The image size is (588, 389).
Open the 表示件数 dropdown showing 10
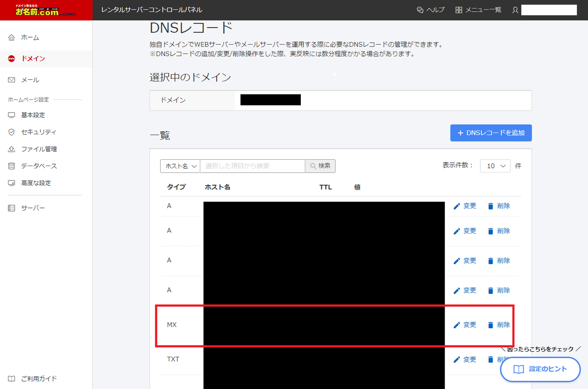[495, 166]
